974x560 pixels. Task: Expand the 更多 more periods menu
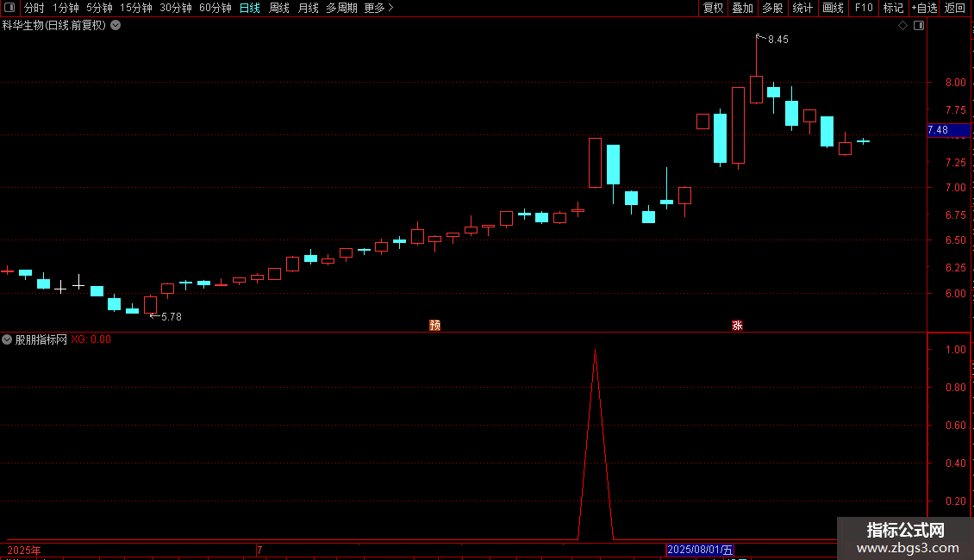379,8
